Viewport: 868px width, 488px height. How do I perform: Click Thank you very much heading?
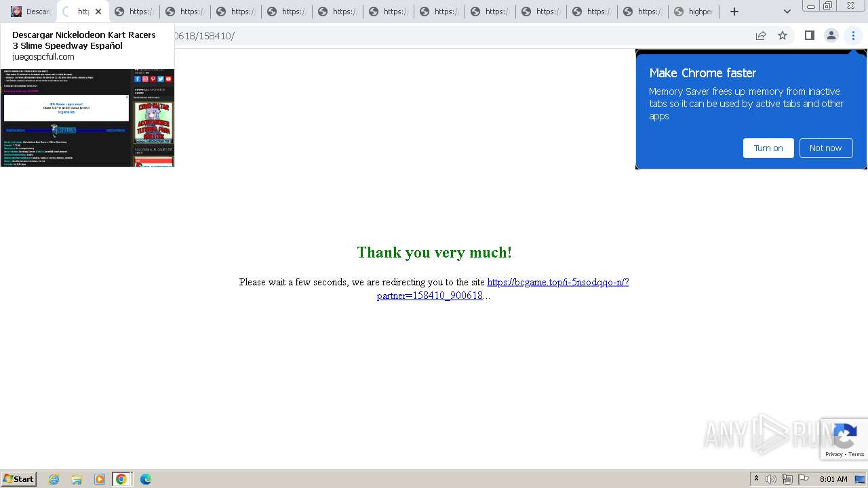click(434, 252)
